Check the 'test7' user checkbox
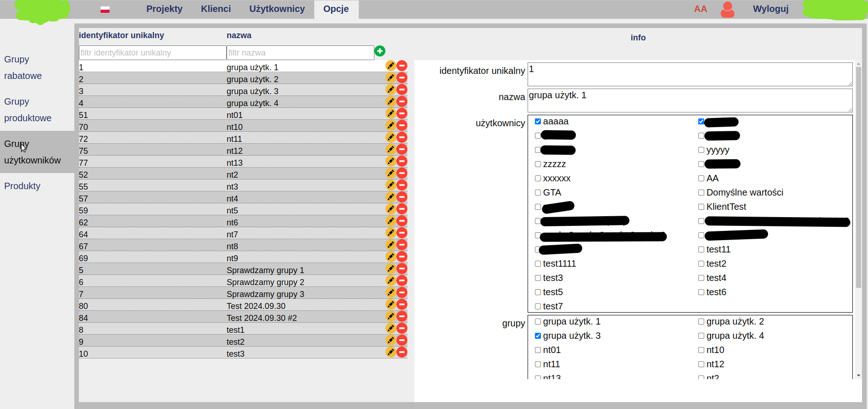This screenshot has width=868, height=409. coord(538,307)
